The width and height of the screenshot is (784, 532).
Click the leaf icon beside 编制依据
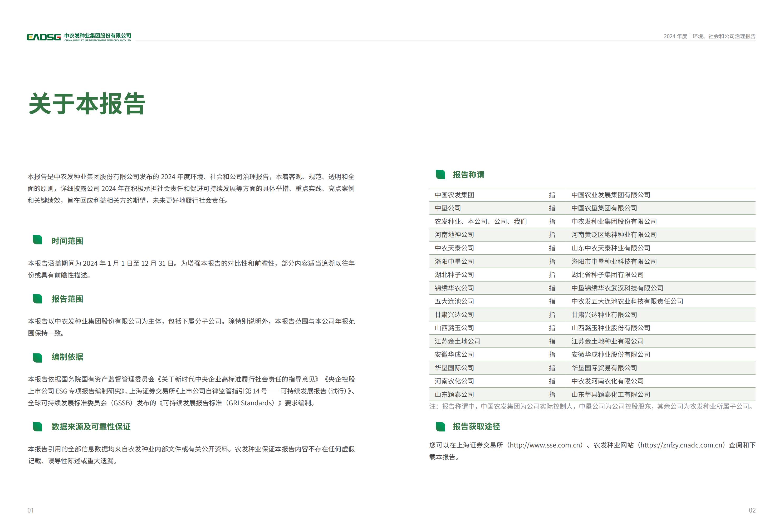point(37,358)
